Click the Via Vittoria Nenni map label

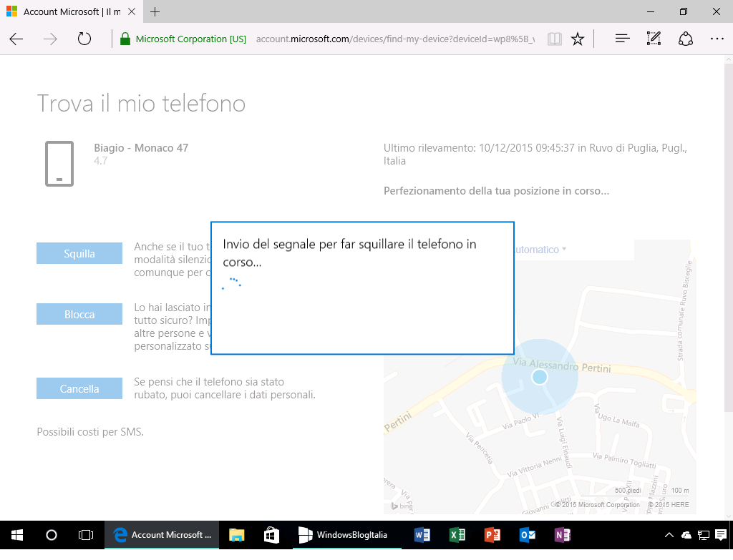coord(534,467)
